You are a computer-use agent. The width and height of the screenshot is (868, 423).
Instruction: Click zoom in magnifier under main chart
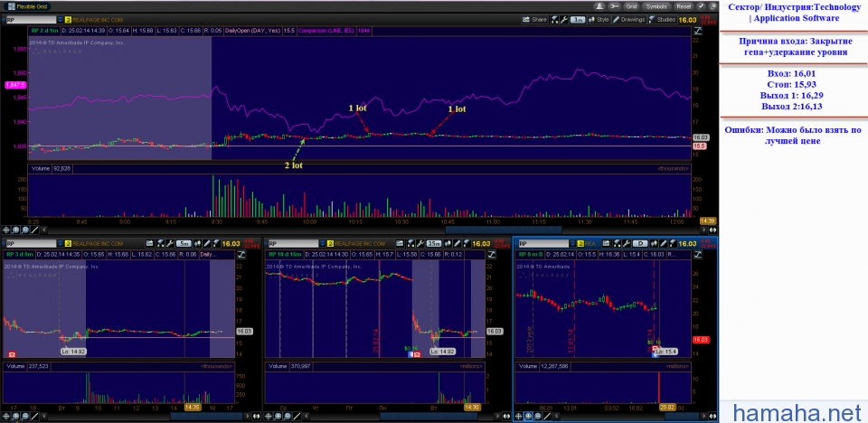click(15, 230)
